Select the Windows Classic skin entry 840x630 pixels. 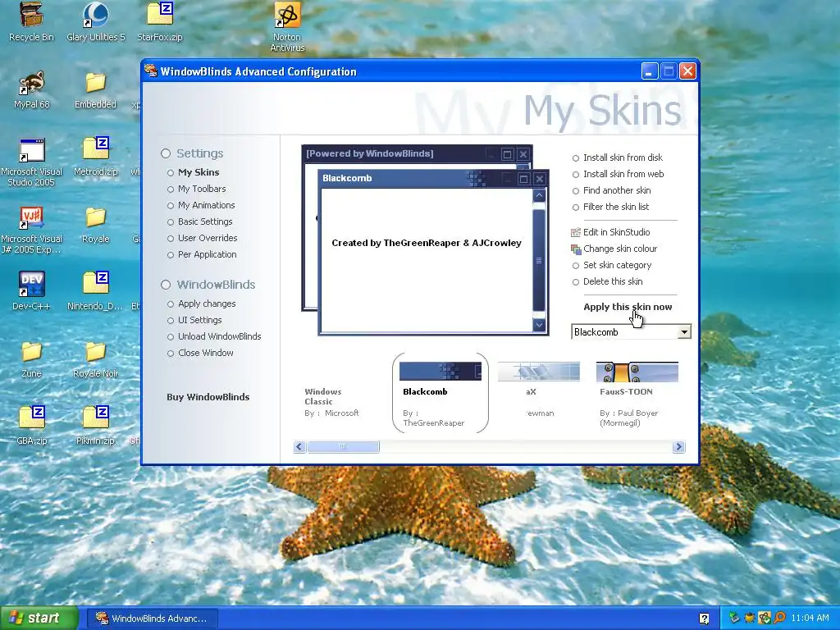click(x=332, y=402)
